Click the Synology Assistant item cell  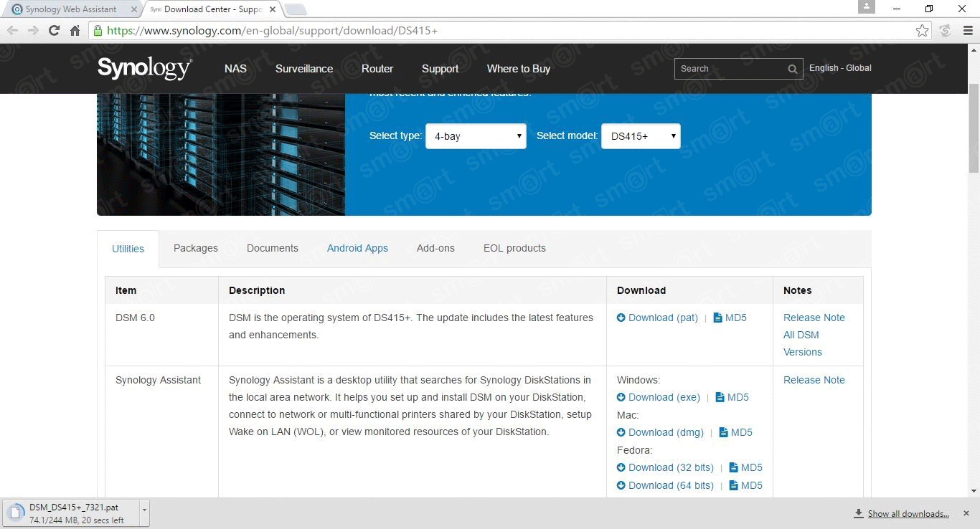coord(161,432)
